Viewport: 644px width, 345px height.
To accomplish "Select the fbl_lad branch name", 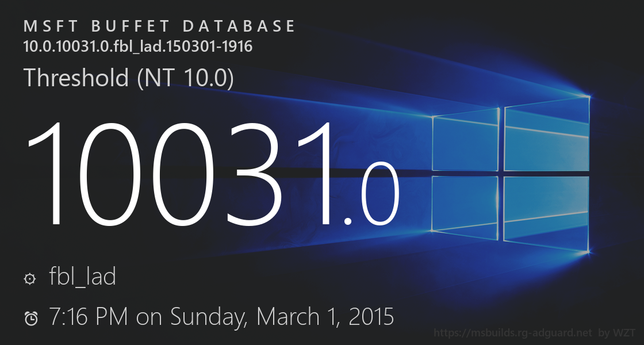I will pyautogui.click(x=83, y=277).
